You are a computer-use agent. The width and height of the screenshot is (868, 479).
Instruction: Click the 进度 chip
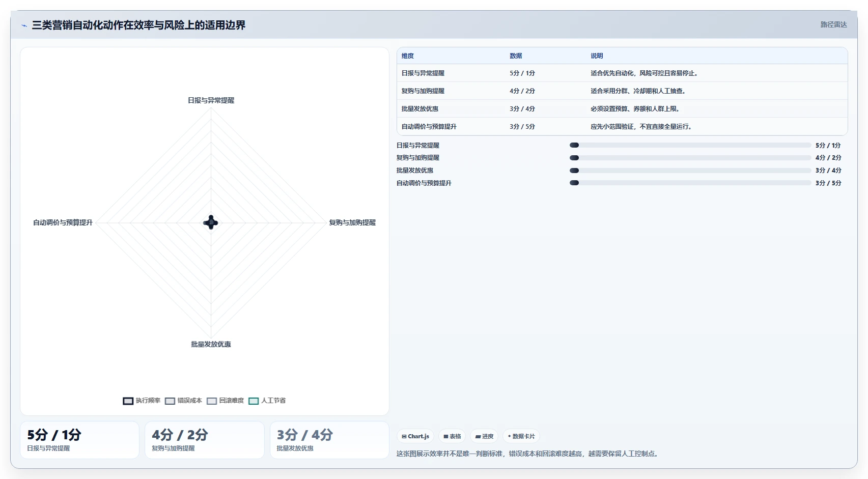(x=484, y=436)
